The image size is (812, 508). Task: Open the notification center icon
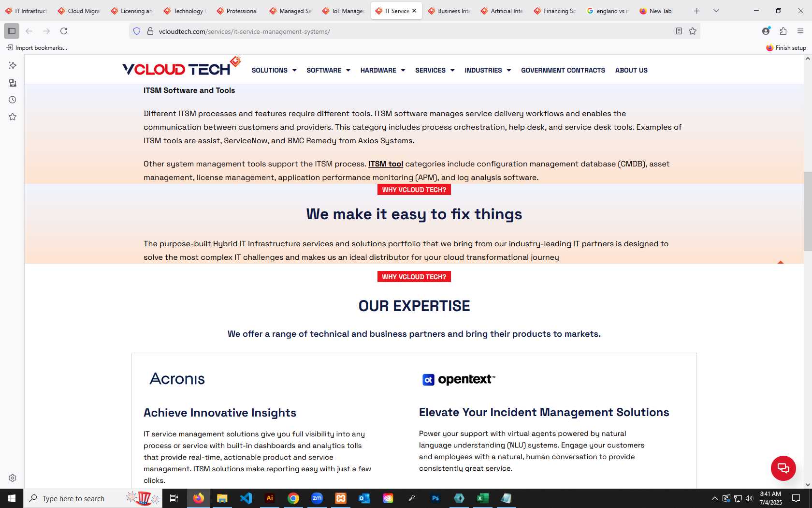pos(796,498)
